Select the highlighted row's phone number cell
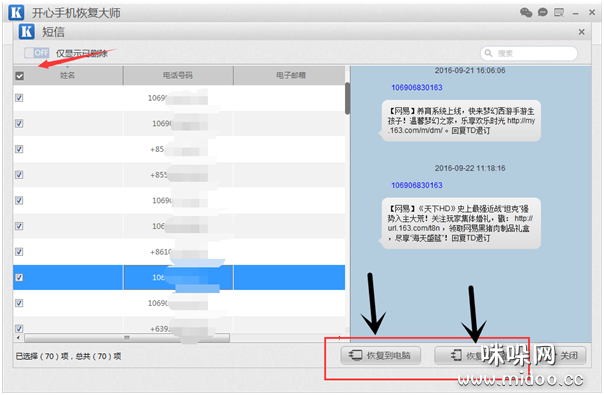This screenshot has width=604, height=395. click(178, 277)
